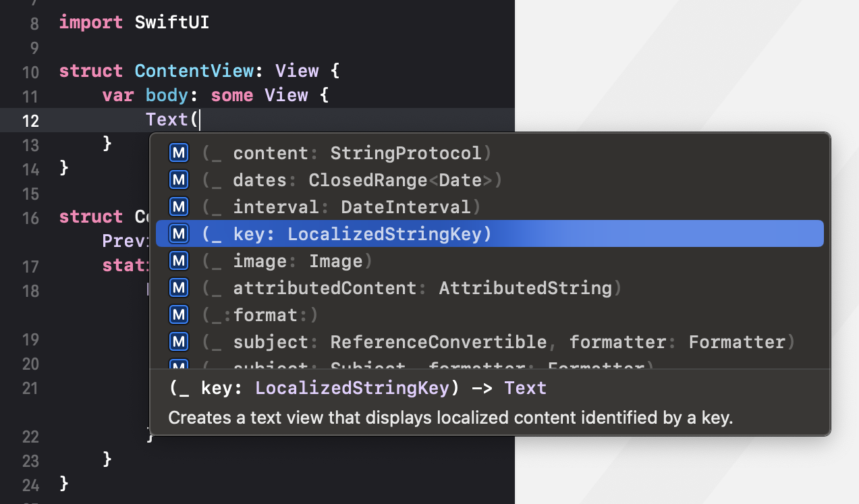Choose the dates: ClosedRange<Date> completion

(x=490, y=180)
